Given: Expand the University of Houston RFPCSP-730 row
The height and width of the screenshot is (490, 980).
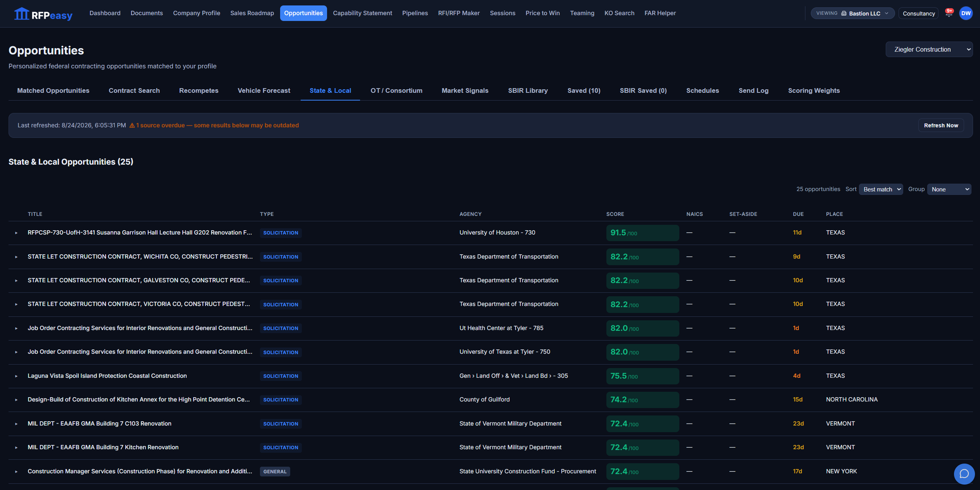Looking at the screenshot, I should pos(16,233).
